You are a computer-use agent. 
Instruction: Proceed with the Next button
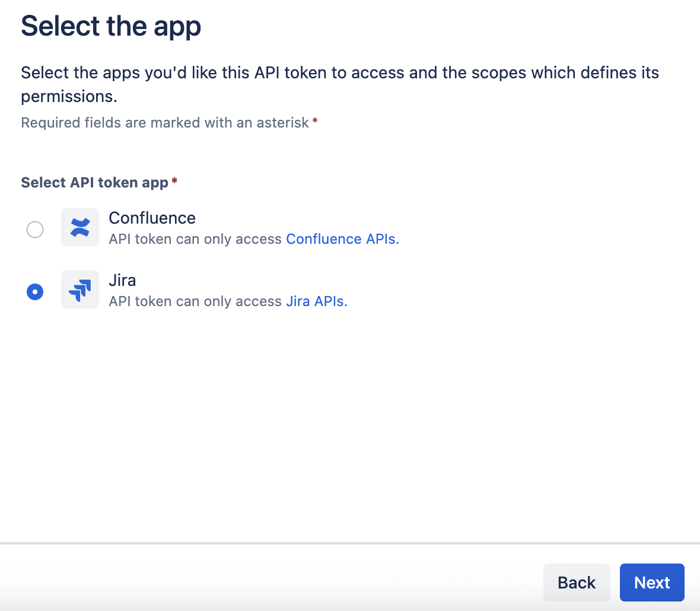click(652, 583)
